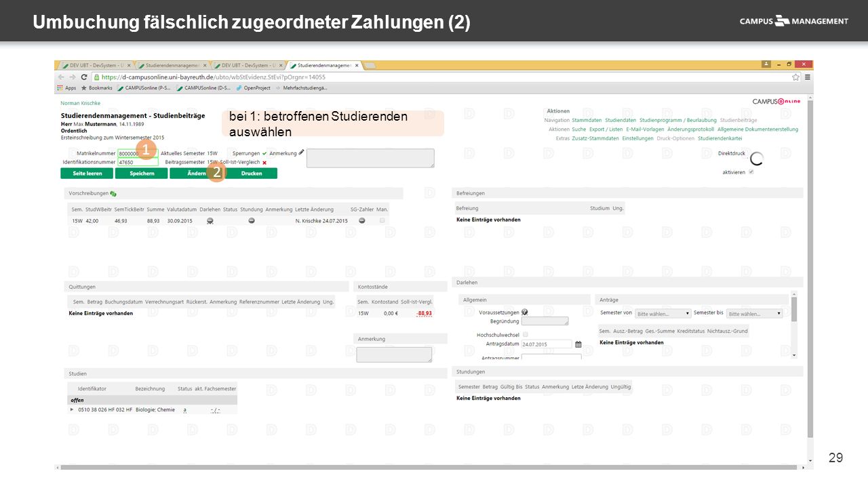Switch to the first DEV UBT - DevSystem tab
Screen dimensions: 868x488
pyautogui.click(x=96, y=65)
